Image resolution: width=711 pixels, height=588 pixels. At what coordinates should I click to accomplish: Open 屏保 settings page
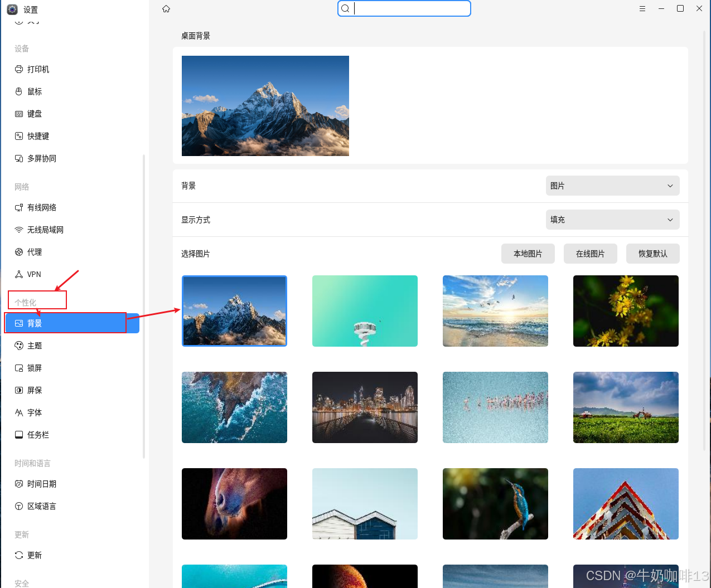click(71, 390)
